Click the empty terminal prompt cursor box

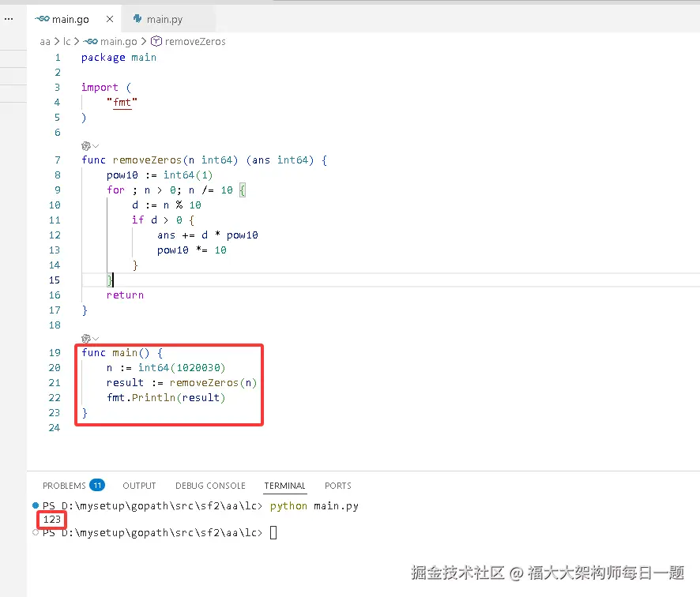pyautogui.click(x=273, y=533)
